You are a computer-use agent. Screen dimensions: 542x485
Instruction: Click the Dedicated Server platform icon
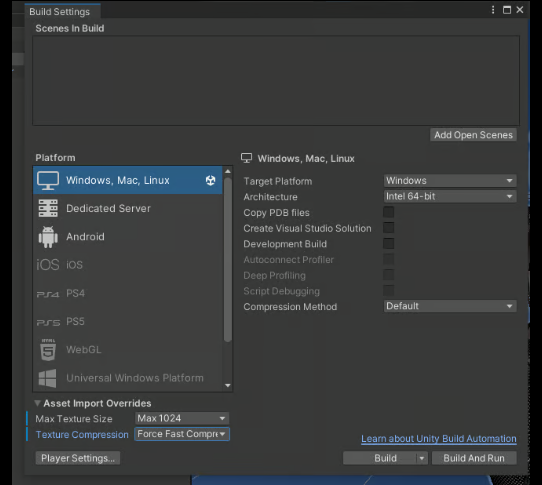[x=48, y=208]
